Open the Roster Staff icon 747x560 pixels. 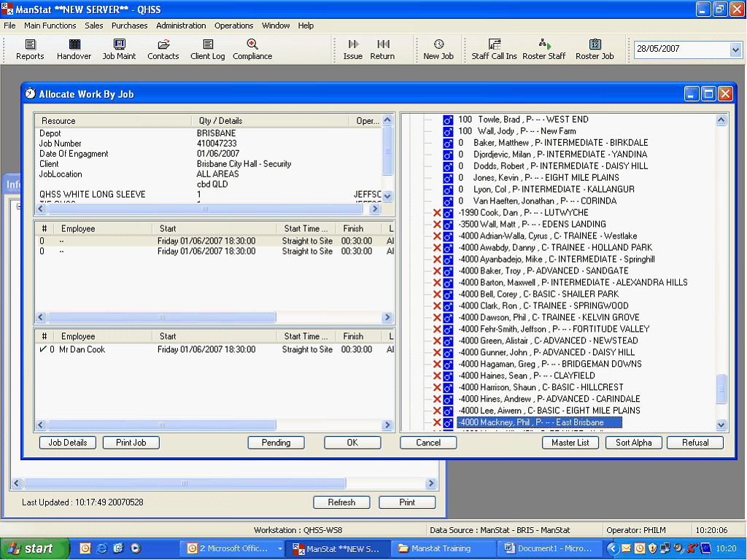tap(544, 45)
